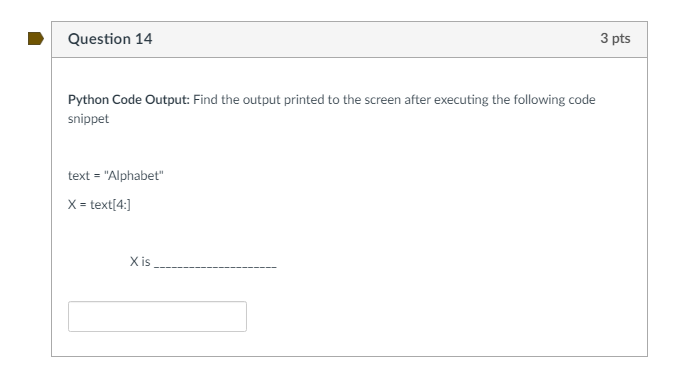Click the gray question header bar
This screenshot has width=685, height=377.
point(349,39)
